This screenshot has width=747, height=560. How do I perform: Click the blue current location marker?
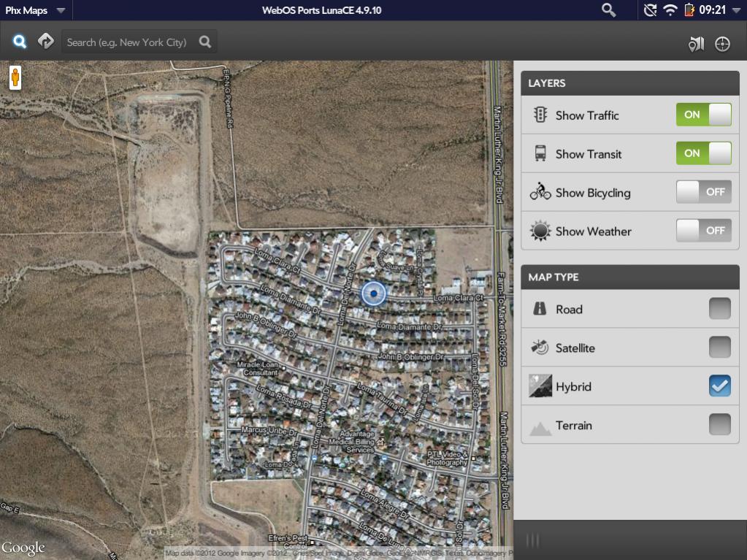click(373, 294)
